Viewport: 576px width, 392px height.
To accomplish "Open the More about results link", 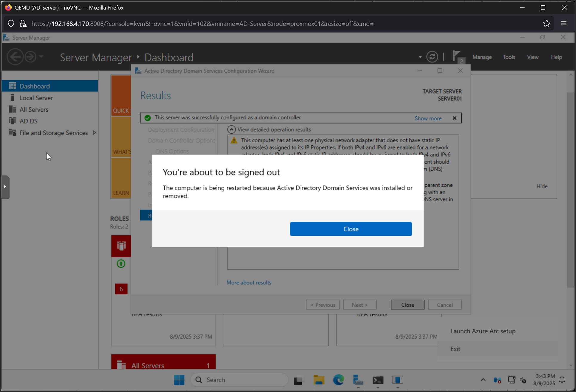I will coord(249,283).
